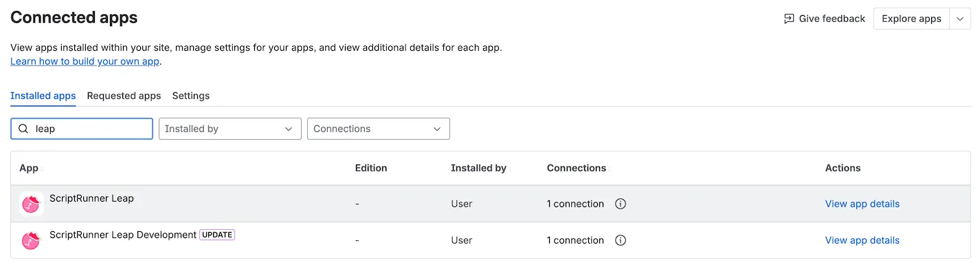Click '1 connection' in ScriptRunner Leap row

click(575, 204)
